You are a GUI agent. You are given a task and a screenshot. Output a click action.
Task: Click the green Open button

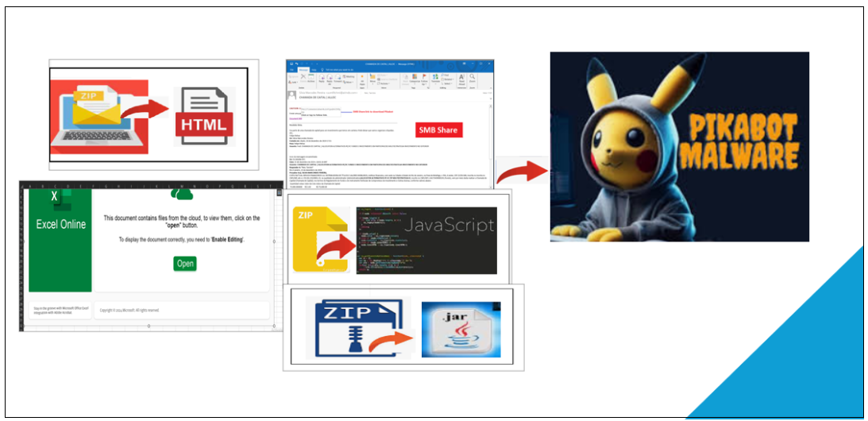tap(185, 264)
